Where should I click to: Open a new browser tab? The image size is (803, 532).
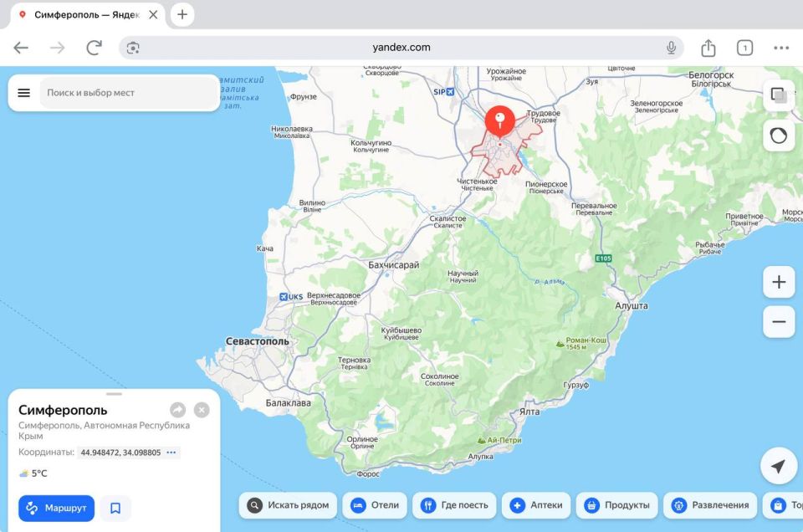[182, 14]
